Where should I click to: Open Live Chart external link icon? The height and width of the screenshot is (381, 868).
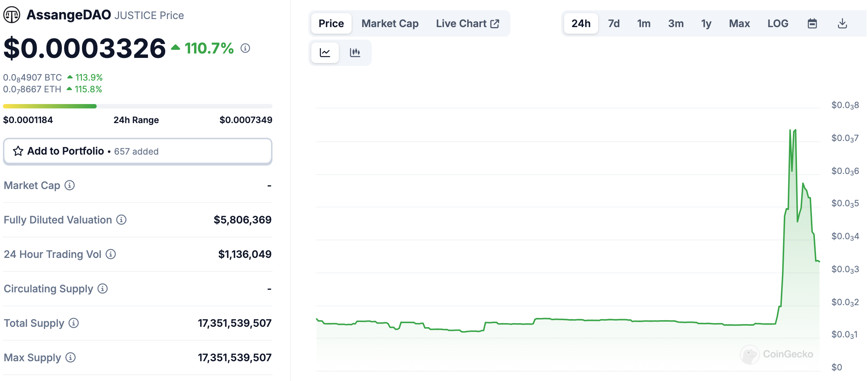pos(495,24)
